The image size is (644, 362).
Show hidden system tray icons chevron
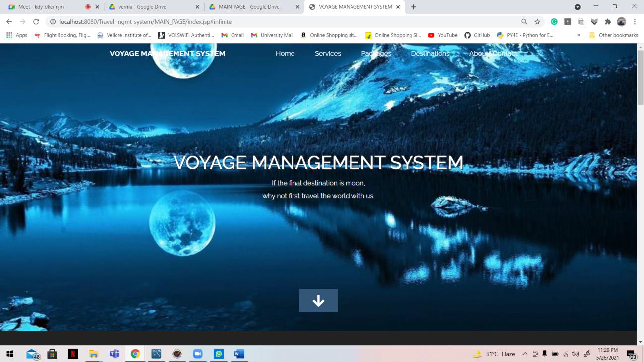coord(525,354)
